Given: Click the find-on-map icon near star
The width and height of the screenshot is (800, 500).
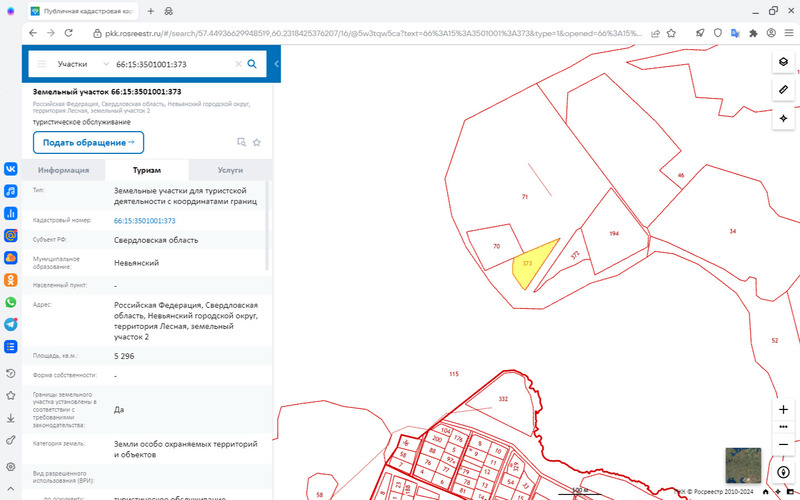Looking at the screenshot, I should [242, 142].
